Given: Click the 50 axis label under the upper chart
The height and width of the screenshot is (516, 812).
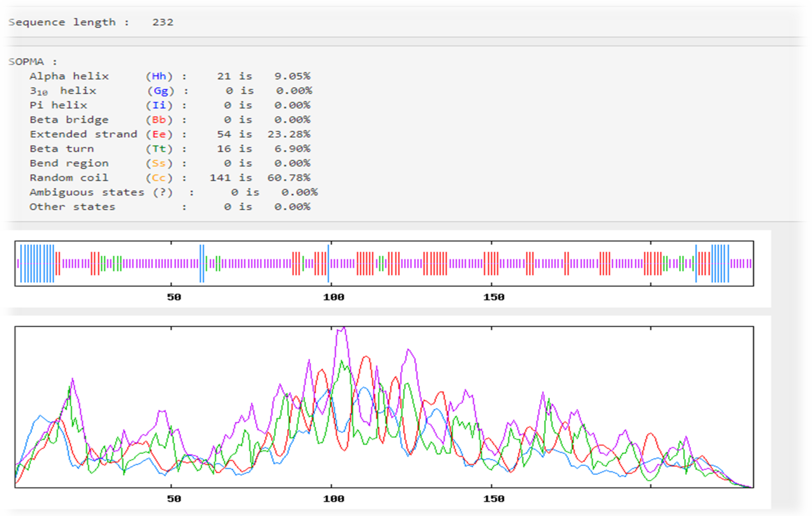Looking at the screenshot, I should [x=174, y=297].
